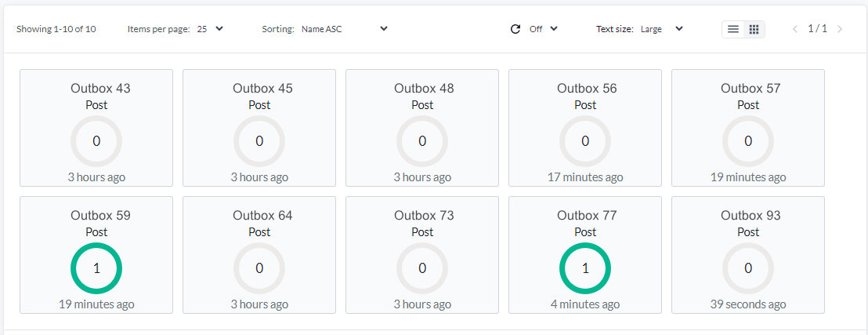This screenshot has height=335, width=868.
Task: Click "19 minutes ago" on Outbox 57
Action: 748,177
